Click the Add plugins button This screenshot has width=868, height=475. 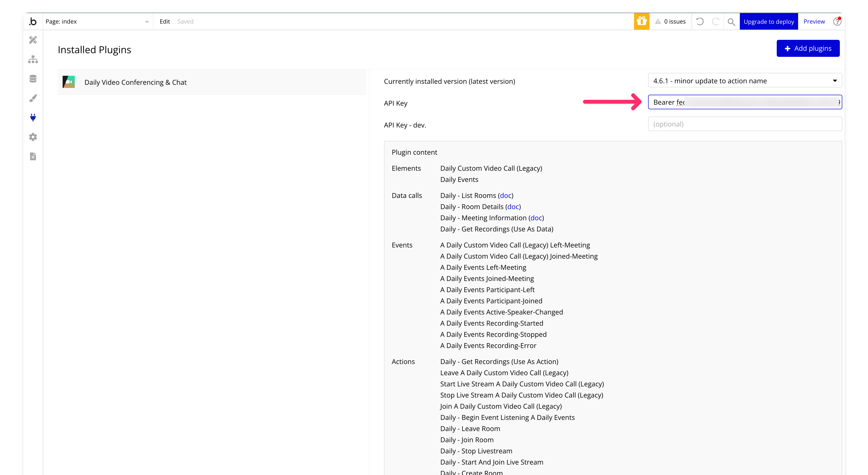[x=808, y=49]
